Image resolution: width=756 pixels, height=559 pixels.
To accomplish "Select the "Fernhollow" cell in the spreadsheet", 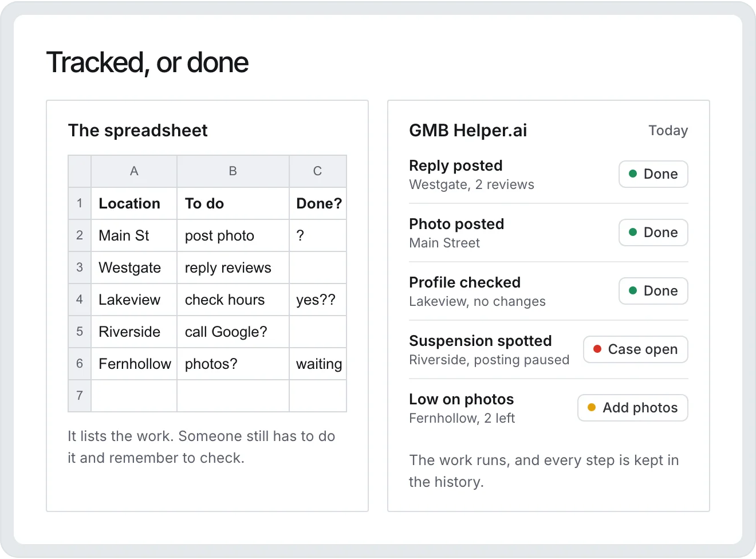I will tap(134, 364).
